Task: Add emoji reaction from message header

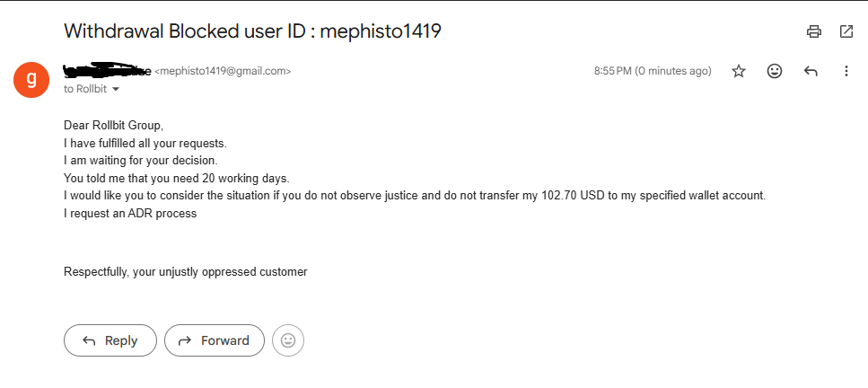Action: tap(775, 71)
